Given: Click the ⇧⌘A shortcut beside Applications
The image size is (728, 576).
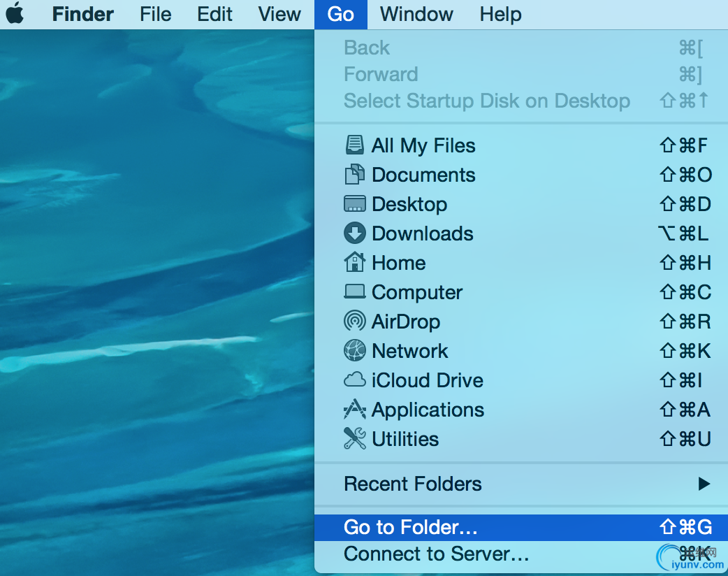Looking at the screenshot, I should point(685,409).
